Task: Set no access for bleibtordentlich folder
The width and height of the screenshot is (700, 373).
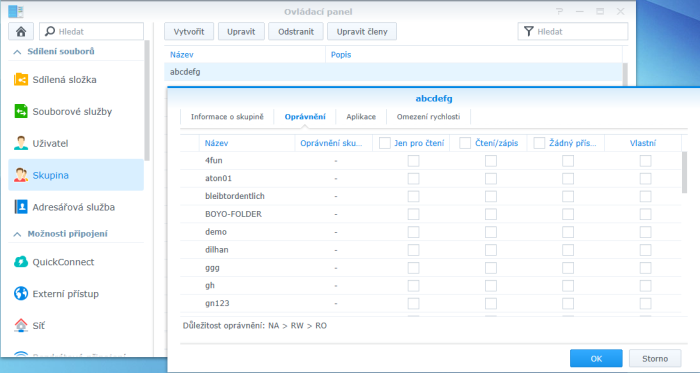Action: coord(568,196)
